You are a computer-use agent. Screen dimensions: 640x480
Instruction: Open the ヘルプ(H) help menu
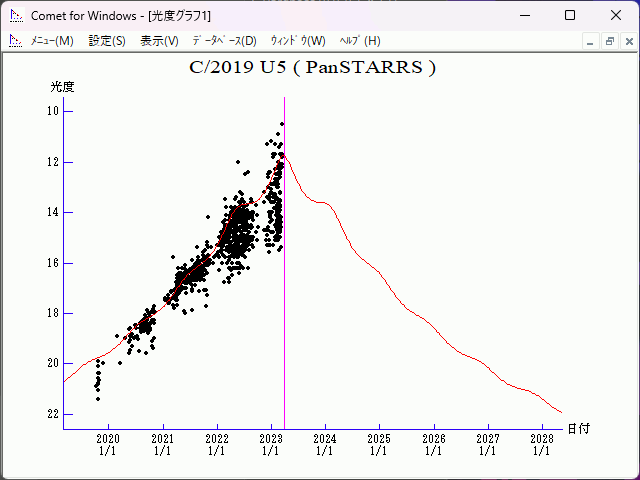point(360,41)
